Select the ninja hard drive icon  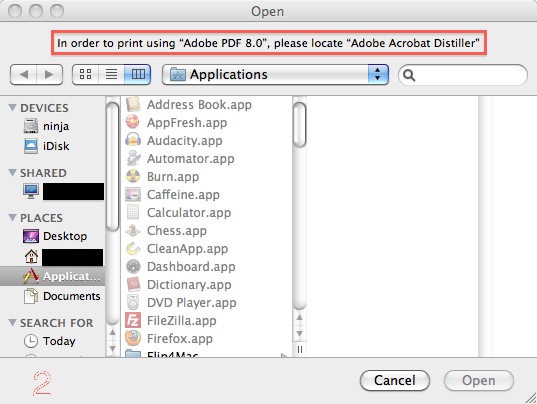coord(31,126)
